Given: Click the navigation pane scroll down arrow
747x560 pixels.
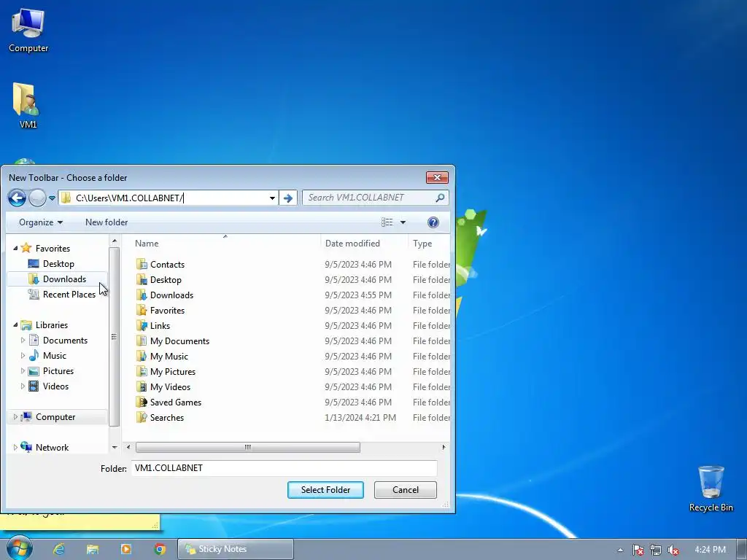Looking at the screenshot, I should click(115, 447).
